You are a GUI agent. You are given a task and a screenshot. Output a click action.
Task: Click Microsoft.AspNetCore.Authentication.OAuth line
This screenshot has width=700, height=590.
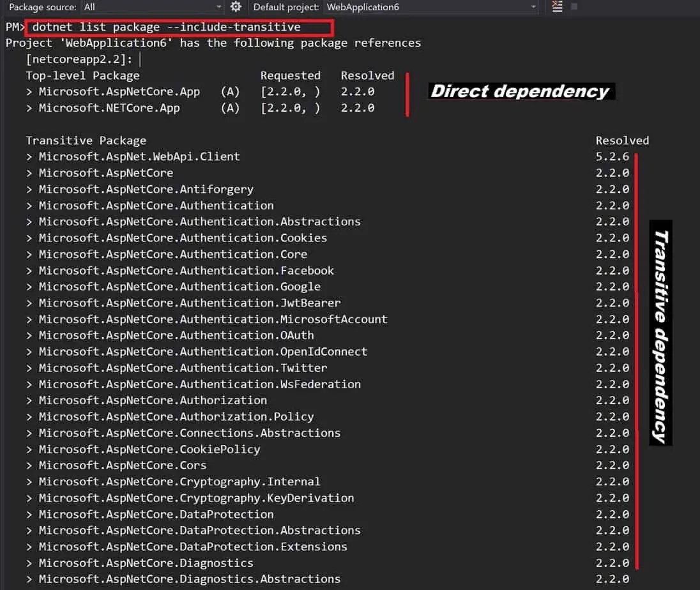[170, 335]
